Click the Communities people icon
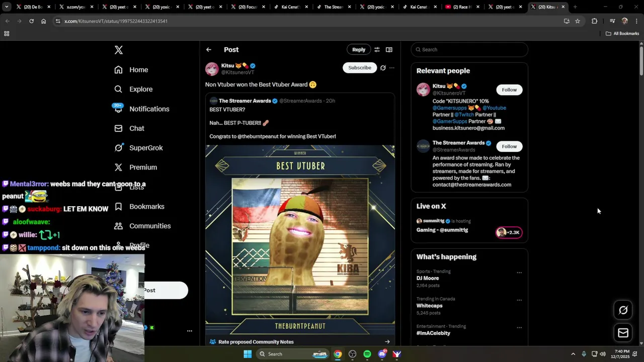Image resolution: width=644 pixels, height=362 pixels. point(118,226)
